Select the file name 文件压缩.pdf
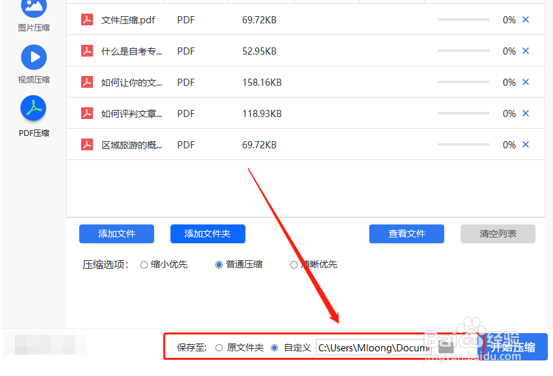This screenshot has height=376, width=553. [x=128, y=20]
